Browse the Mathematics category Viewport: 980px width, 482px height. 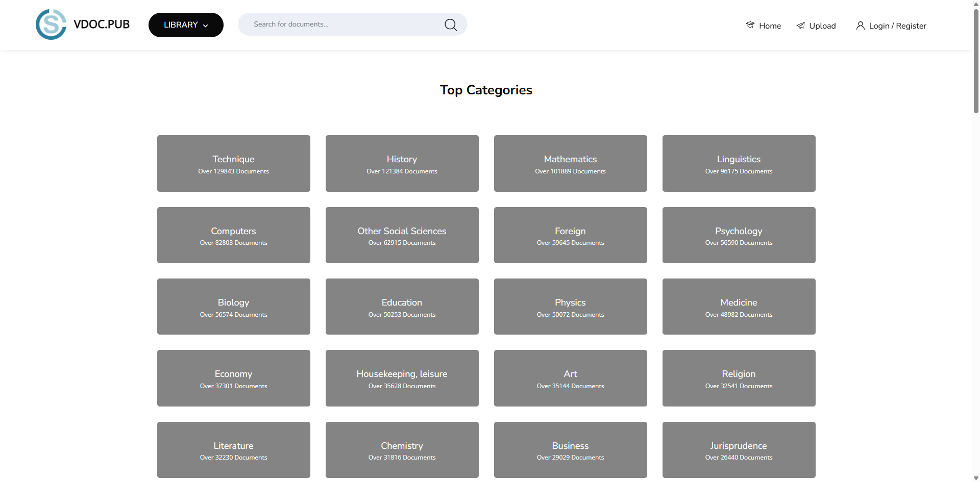[x=570, y=163]
